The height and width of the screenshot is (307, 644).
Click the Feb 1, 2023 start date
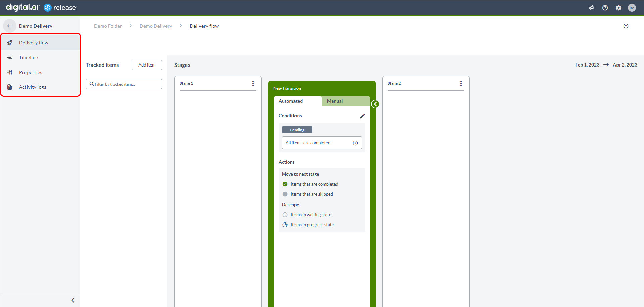pyautogui.click(x=587, y=65)
